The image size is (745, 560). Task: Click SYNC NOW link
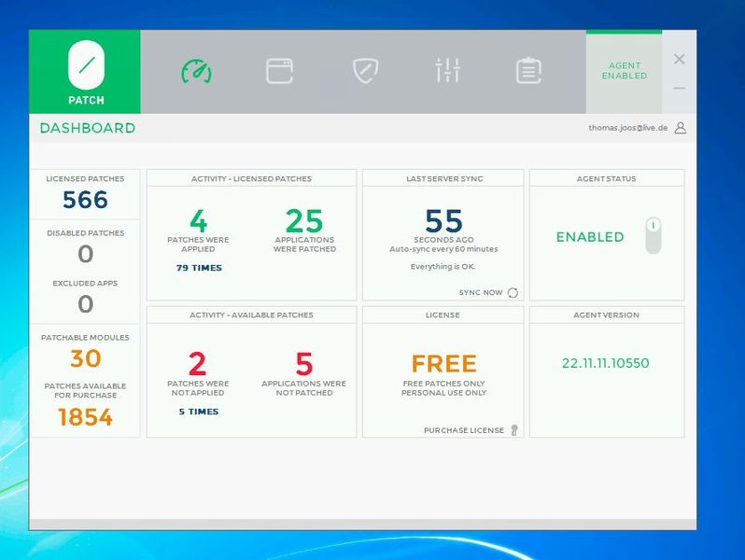[x=481, y=292]
